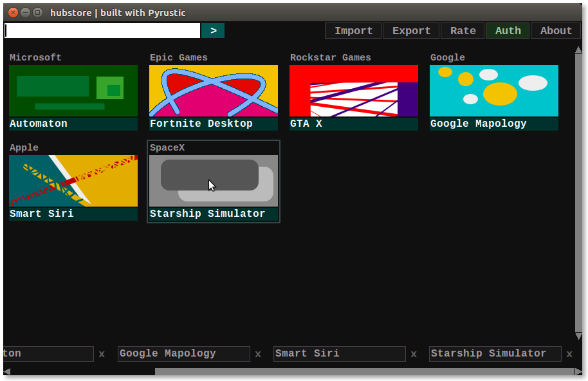Open the About dialog
The height and width of the screenshot is (381, 588).
pos(556,31)
